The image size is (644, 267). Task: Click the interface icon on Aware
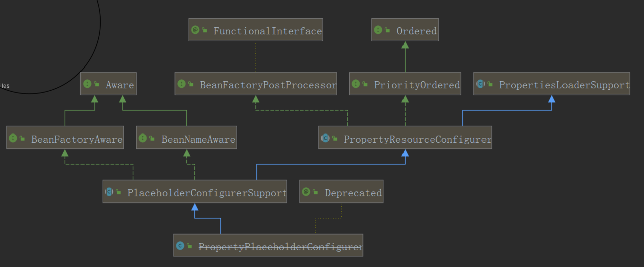87,84
